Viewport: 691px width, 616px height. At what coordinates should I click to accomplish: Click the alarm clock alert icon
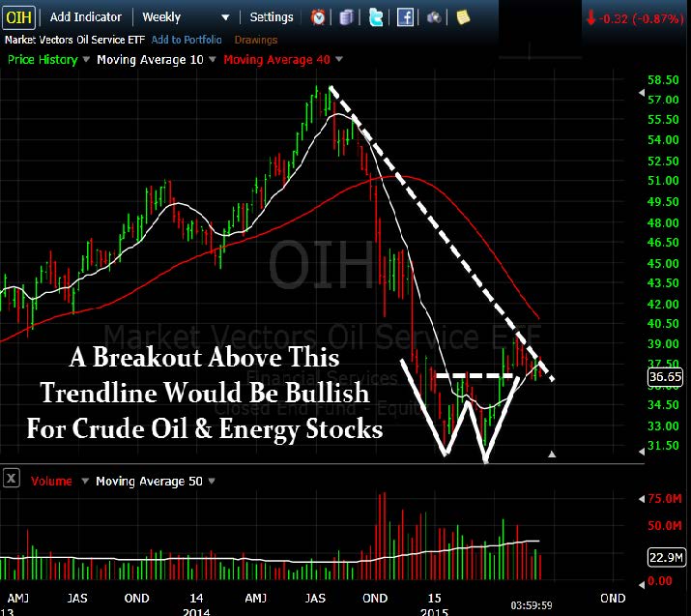coord(318,17)
